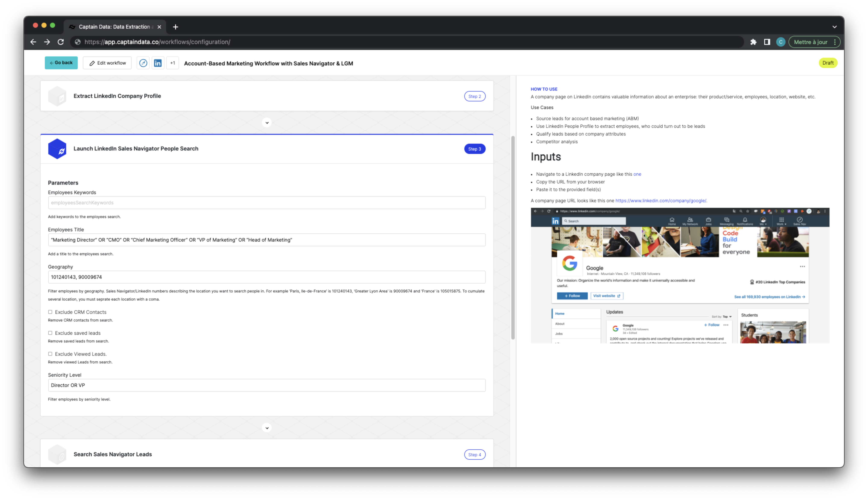Go back with the Go back button
The height and width of the screenshot is (499, 868).
(61, 63)
